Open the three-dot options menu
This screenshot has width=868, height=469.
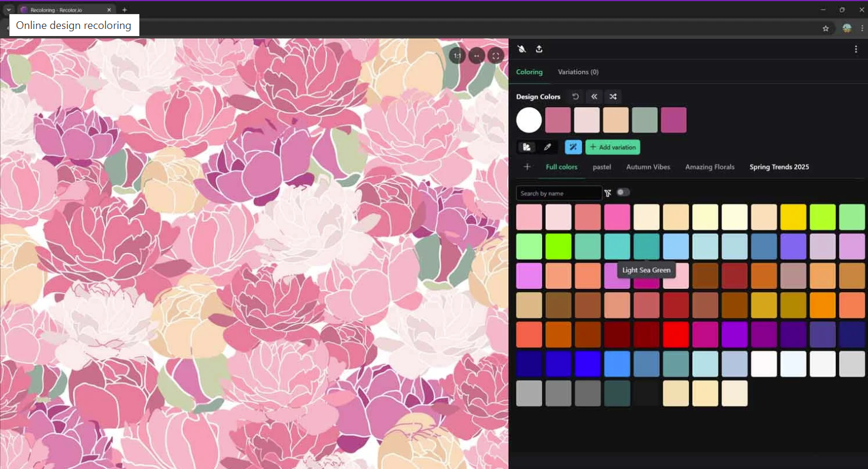point(856,49)
